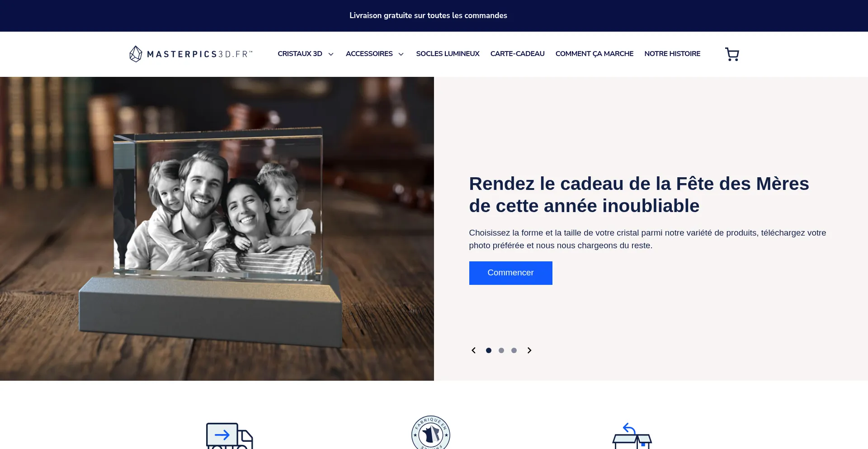
Task: Expand the Accessoires chevron
Action: [401, 54]
